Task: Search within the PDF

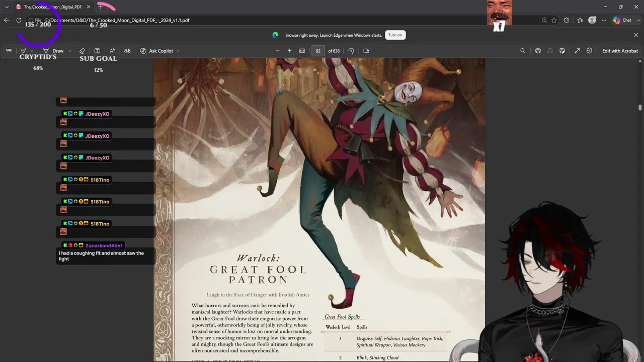Action: tap(523, 51)
